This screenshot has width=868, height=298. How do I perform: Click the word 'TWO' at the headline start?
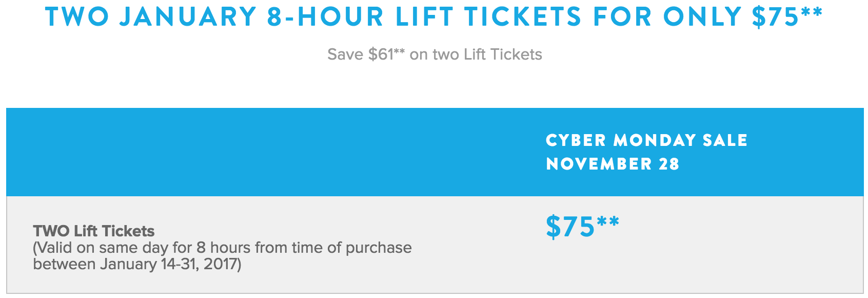[77, 16]
